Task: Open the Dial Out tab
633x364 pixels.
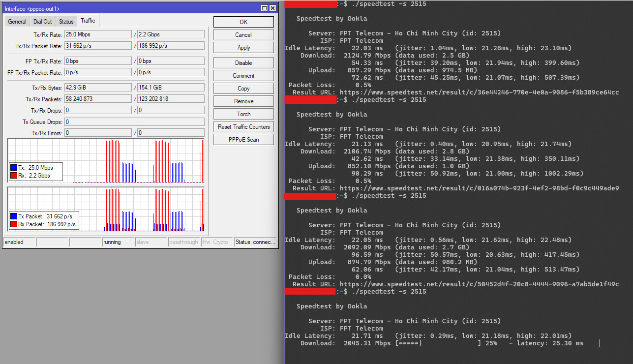Action: [x=43, y=22]
